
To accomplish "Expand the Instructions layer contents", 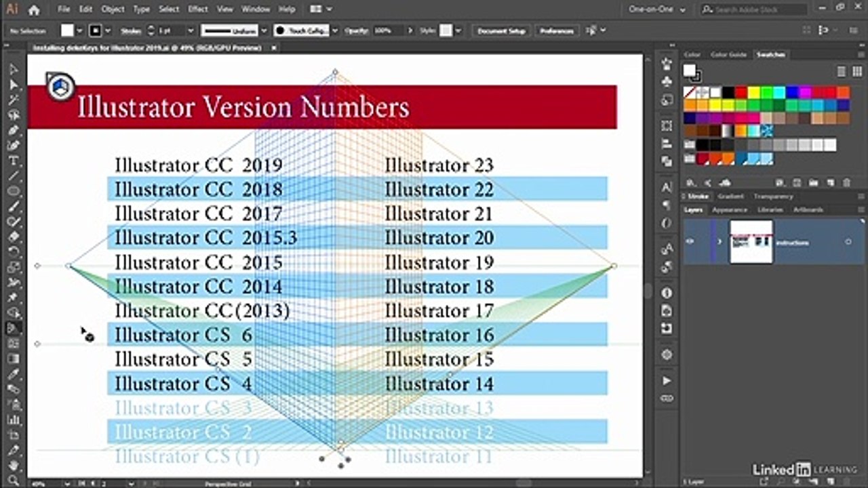I will click(x=719, y=242).
